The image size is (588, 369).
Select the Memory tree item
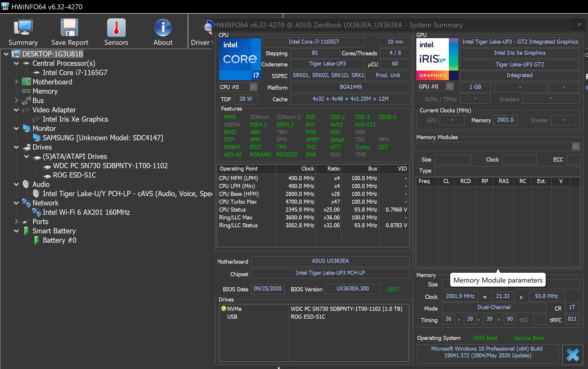coord(45,91)
